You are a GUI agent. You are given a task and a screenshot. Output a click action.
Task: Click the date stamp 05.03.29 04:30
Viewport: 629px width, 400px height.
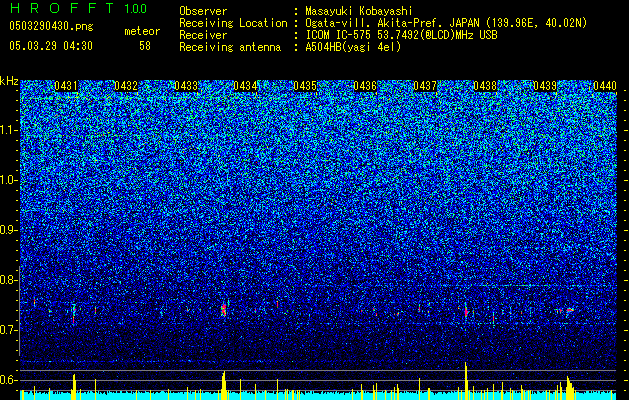pos(51,46)
